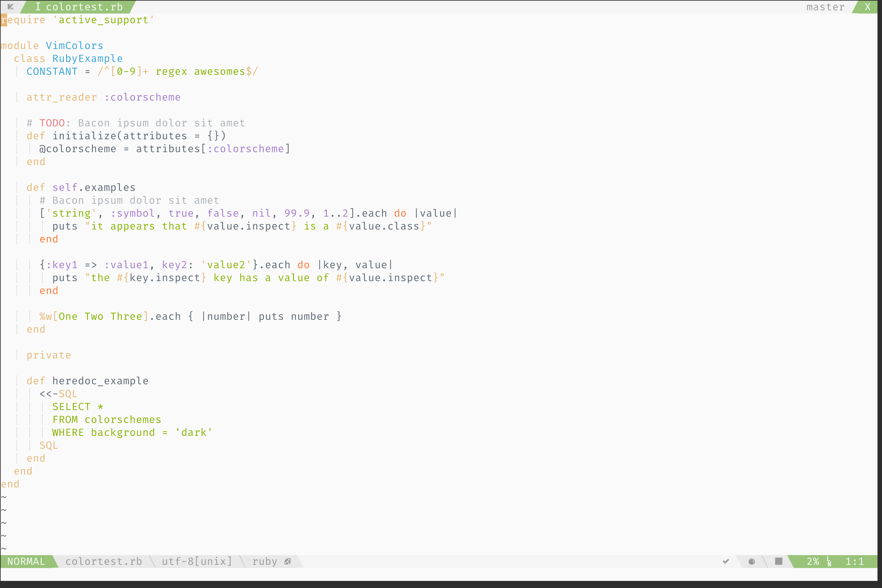Click the master branch label
The height and width of the screenshot is (588, 882).
pos(825,7)
